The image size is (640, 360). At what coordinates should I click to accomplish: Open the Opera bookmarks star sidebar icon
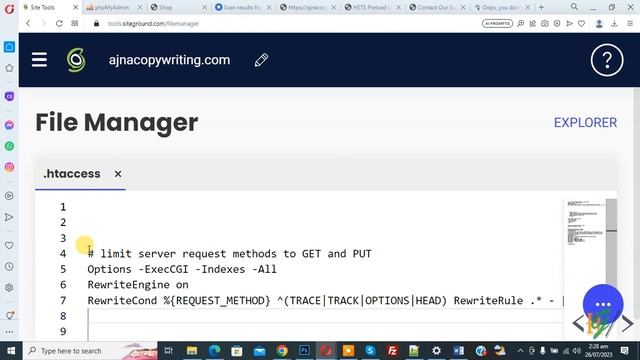(9, 68)
